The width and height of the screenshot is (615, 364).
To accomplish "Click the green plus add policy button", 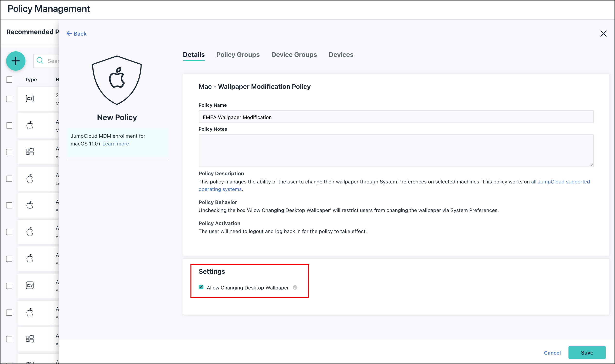I will tap(16, 61).
